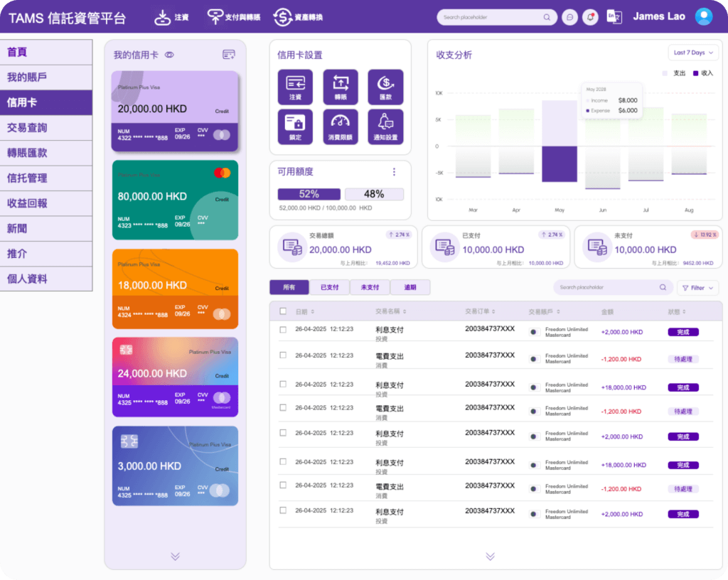Tick the checkbox of first transaction row
The width and height of the screenshot is (728, 580).
[283, 330]
